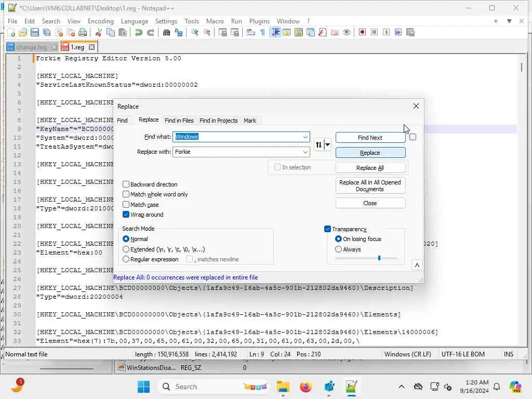Show hidden system tray icons chevron
The image size is (532, 399).
pyautogui.click(x=402, y=387)
